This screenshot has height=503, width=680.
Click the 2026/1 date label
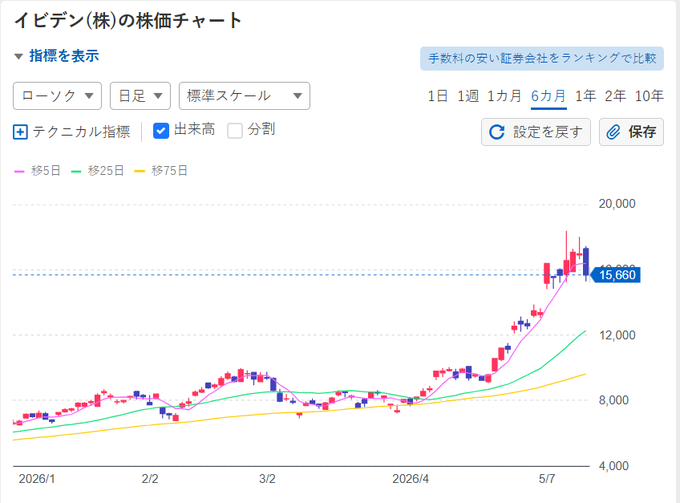(x=37, y=479)
